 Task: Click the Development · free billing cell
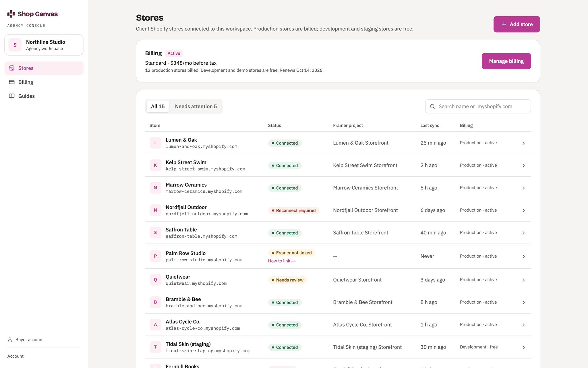click(x=479, y=347)
